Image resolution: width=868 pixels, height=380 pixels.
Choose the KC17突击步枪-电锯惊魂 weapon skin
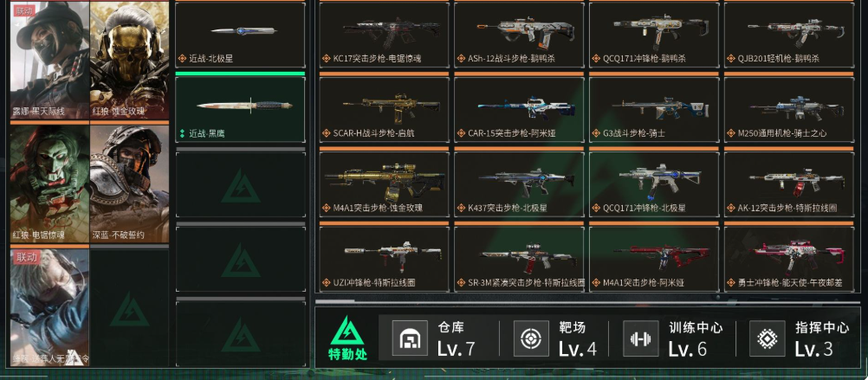(x=384, y=35)
